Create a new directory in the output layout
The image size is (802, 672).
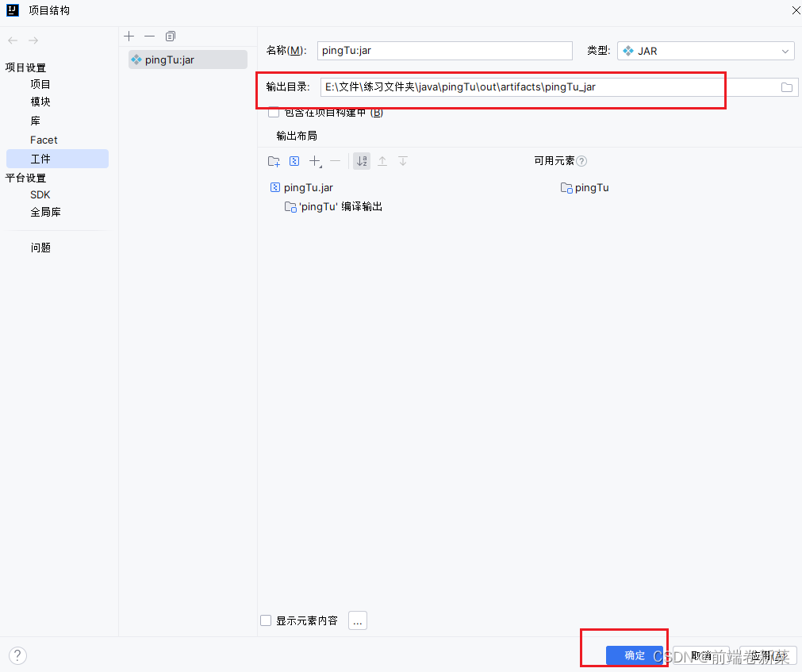[x=274, y=161]
